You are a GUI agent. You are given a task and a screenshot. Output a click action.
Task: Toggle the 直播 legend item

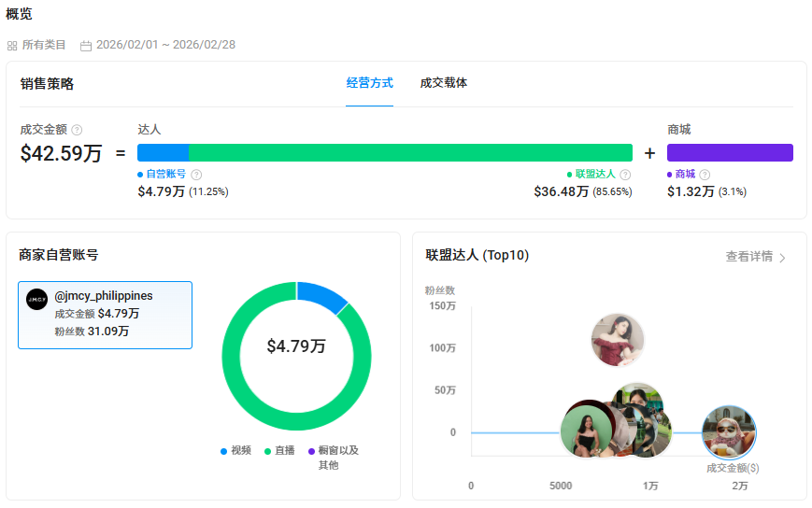(x=279, y=450)
